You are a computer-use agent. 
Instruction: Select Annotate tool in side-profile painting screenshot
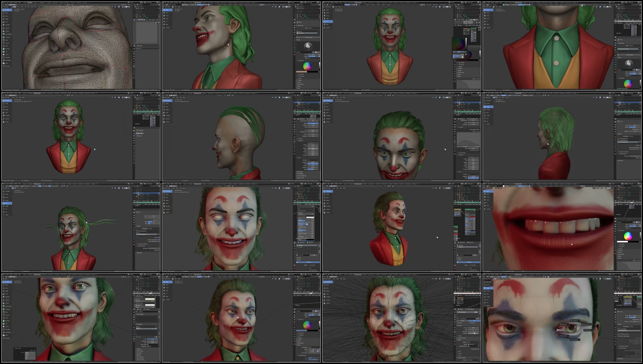167,28
